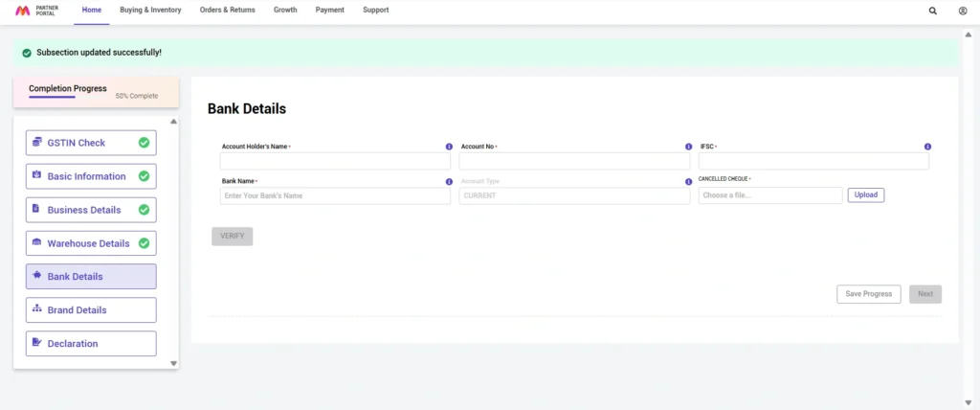
Task: Click green checkmark beside Business Details
Action: pyautogui.click(x=144, y=210)
